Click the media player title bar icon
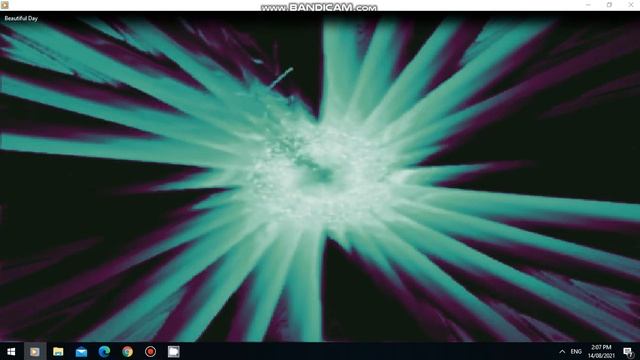 4,5
